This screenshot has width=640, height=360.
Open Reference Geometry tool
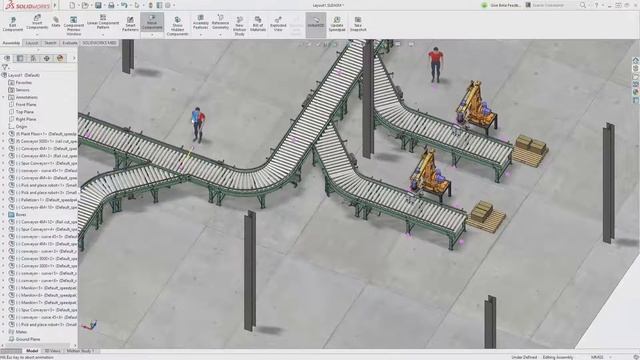(220, 22)
